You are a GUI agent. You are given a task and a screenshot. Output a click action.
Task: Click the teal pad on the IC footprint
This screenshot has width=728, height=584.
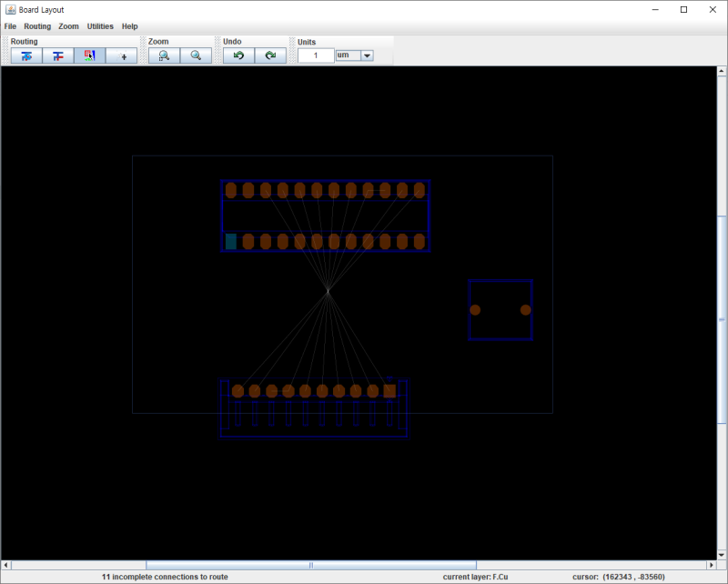click(x=230, y=241)
